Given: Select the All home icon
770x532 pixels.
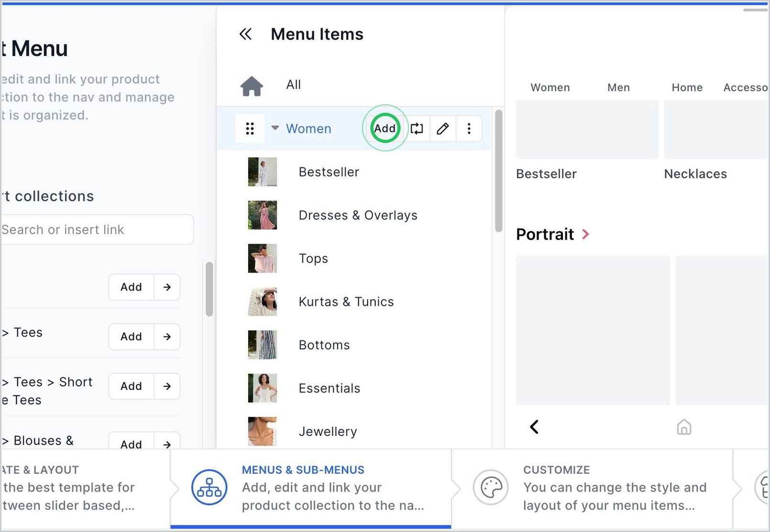Looking at the screenshot, I should click(x=252, y=86).
